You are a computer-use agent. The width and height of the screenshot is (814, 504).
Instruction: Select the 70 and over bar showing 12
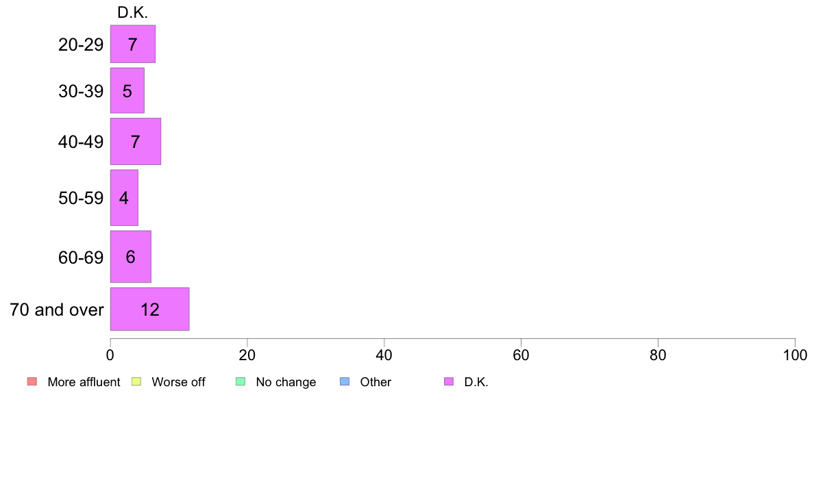pyautogui.click(x=149, y=309)
